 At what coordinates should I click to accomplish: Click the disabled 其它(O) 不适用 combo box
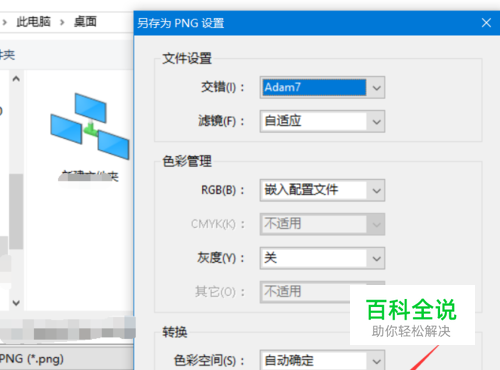tap(305, 292)
